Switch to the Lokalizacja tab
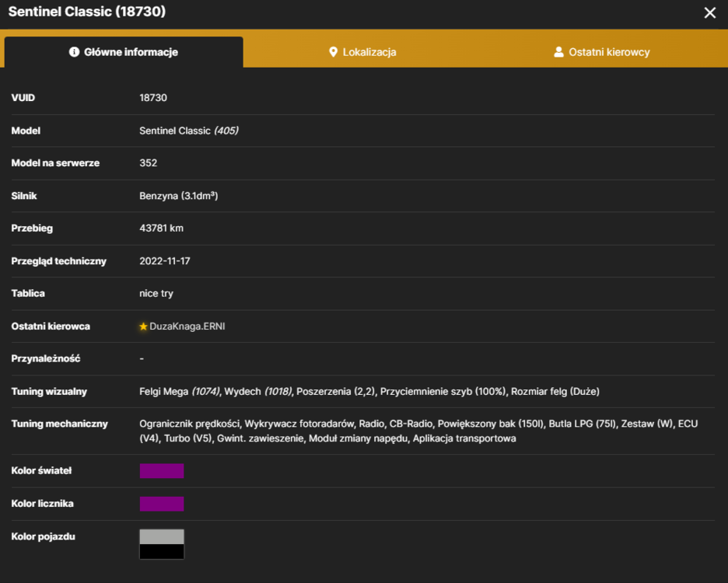This screenshot has height=583, width=728. click(362, 52)
